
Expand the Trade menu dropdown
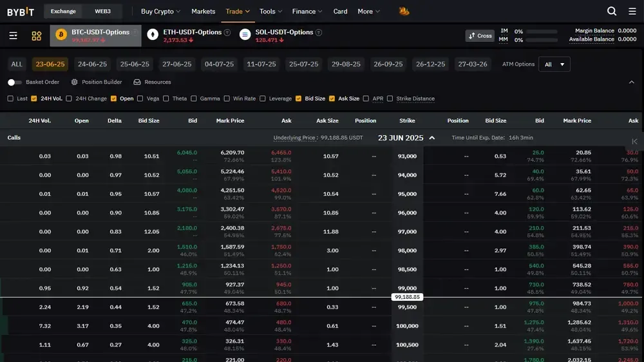pos(238,12)
